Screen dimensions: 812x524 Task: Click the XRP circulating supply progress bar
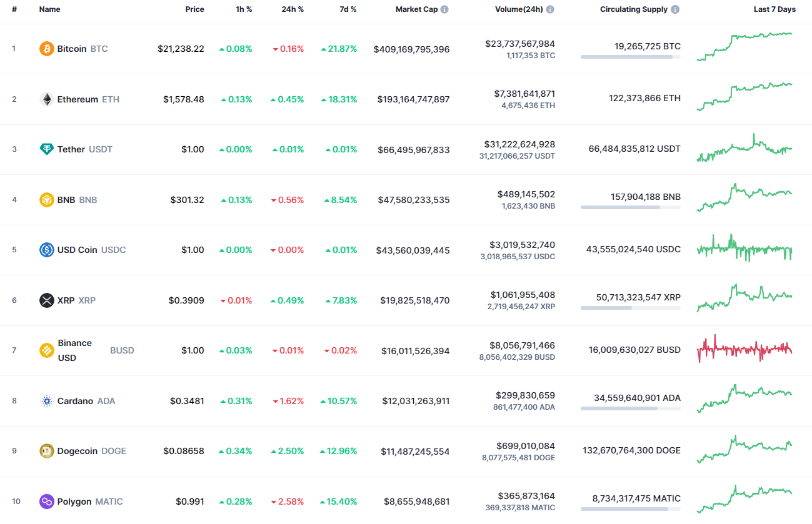(x=630, y=307)
